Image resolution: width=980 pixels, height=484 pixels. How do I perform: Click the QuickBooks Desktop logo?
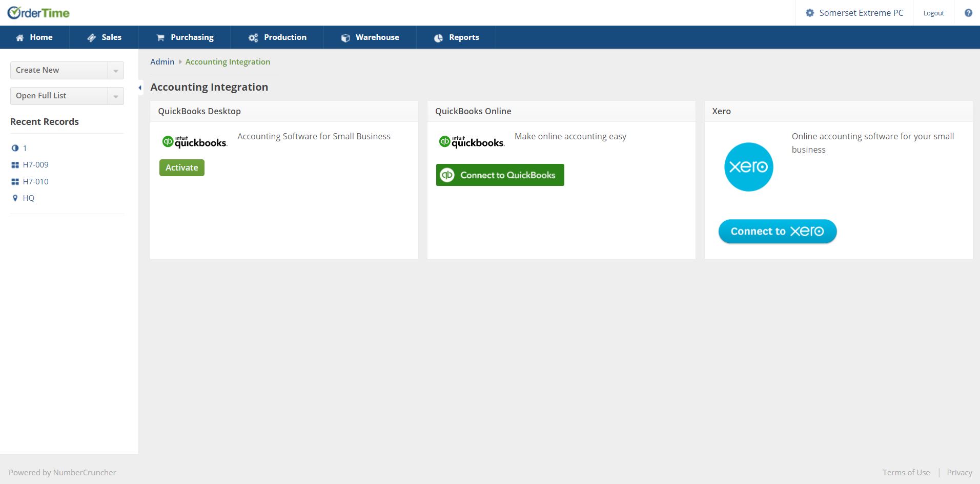point(195,142)
